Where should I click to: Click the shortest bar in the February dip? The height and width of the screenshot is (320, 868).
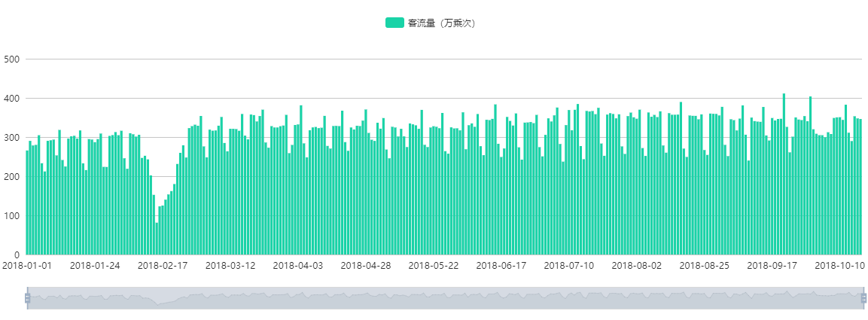[x=157, y=239]
